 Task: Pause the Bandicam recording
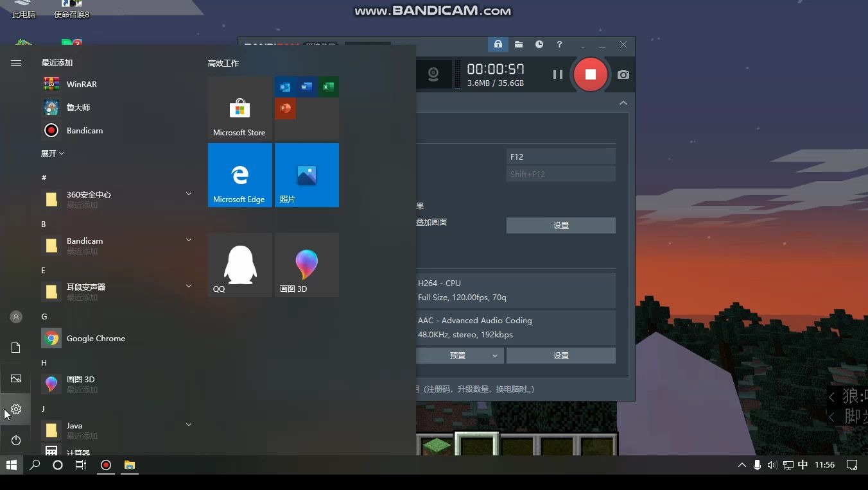pos(558,74)
